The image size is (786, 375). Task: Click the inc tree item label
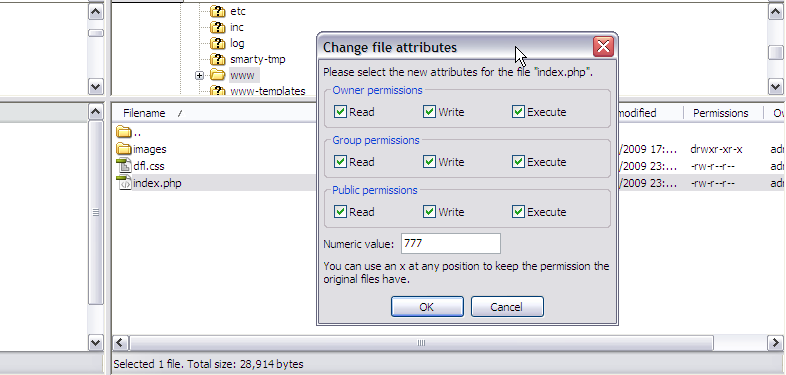(x=237, y=27)
